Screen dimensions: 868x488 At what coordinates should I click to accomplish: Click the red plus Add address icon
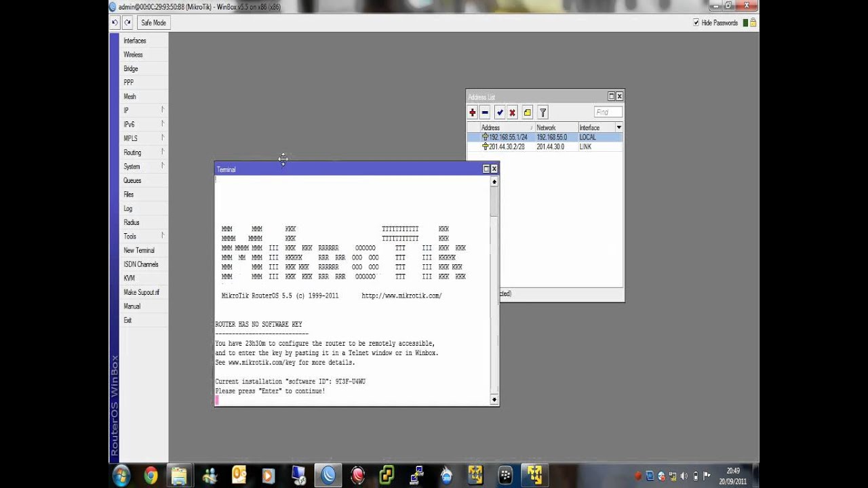tap(473, 113)
